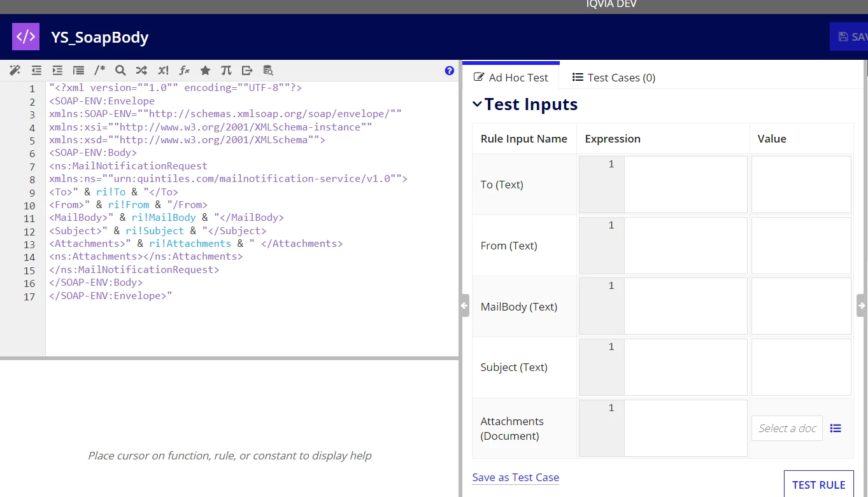868x497 pixels.
Task: Open the expression editor help icon
Action: pyautogui.click(x=449, y=71)
